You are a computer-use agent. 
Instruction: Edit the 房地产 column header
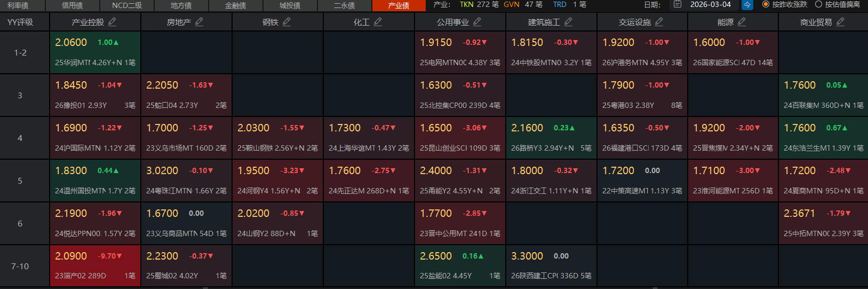pyautogui.click(x=199, y=22)
